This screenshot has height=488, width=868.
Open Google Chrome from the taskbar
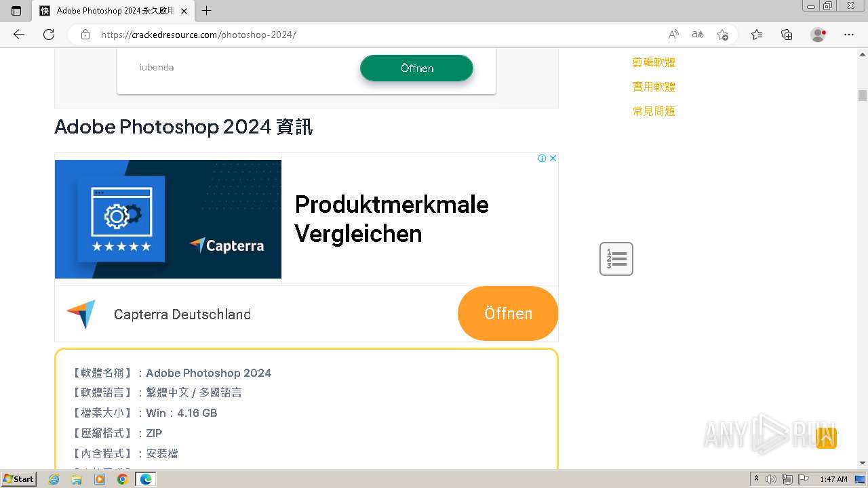122,479
